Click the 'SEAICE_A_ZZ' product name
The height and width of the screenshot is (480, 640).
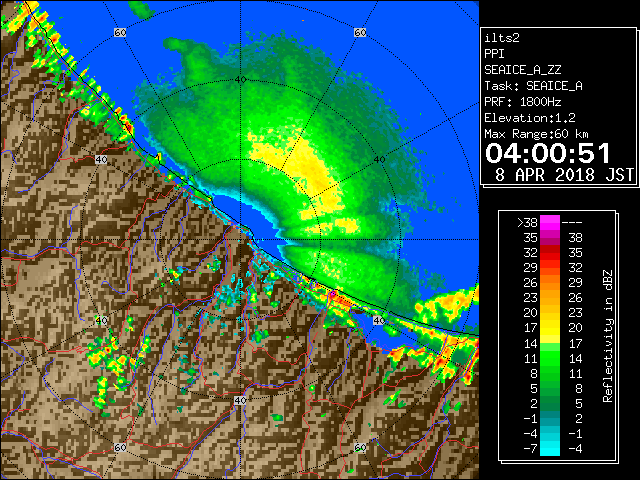(x=522, y=70)
